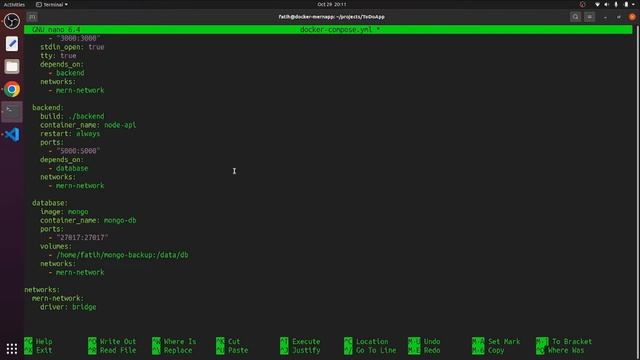Click the Location shortcut label
The height and width of the screenshot is (360, 640).
[x=372, y=341]
